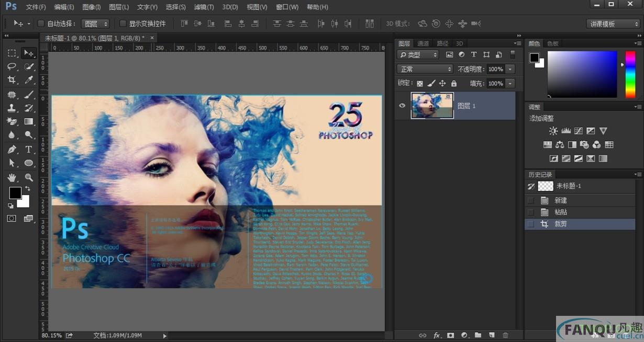Select the Eraser tool
The image size is (644, 342).
tap(12, 121)
